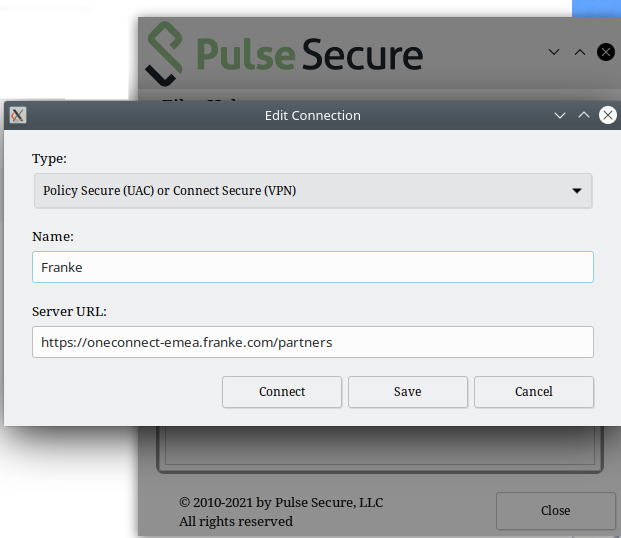Screen dimensions: 621x538
Task: Click into the Server URL text field
Action: pyautogui.click(x=312, y=342)
